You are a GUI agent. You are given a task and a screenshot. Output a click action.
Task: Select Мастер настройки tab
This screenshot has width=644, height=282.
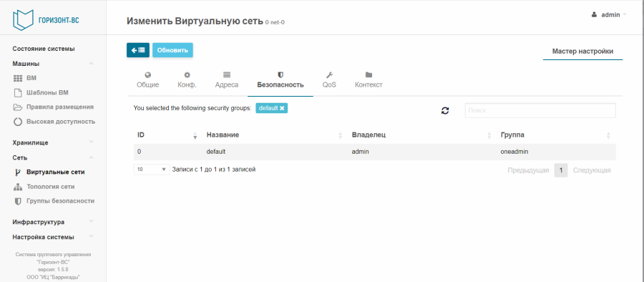coord(582,52)
